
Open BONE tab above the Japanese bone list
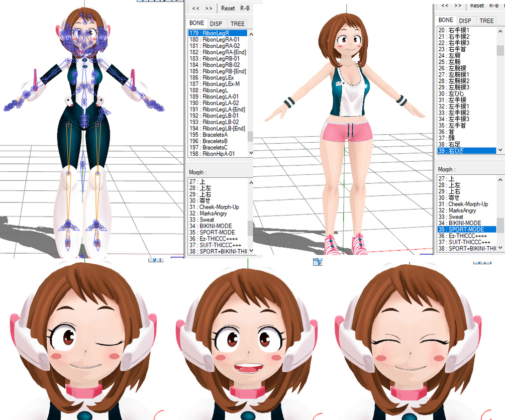446,20
